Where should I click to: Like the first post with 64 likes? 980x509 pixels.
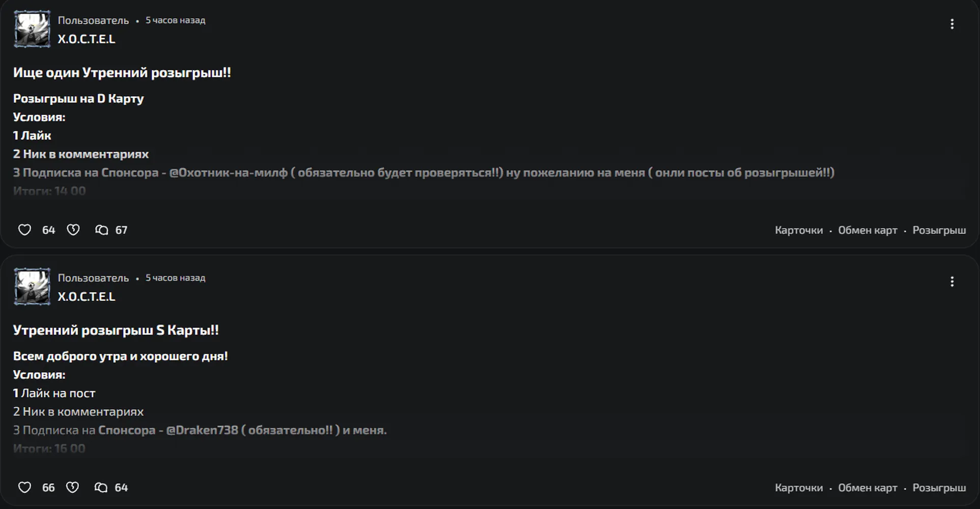pyautogui.click(x=24, y=230)
